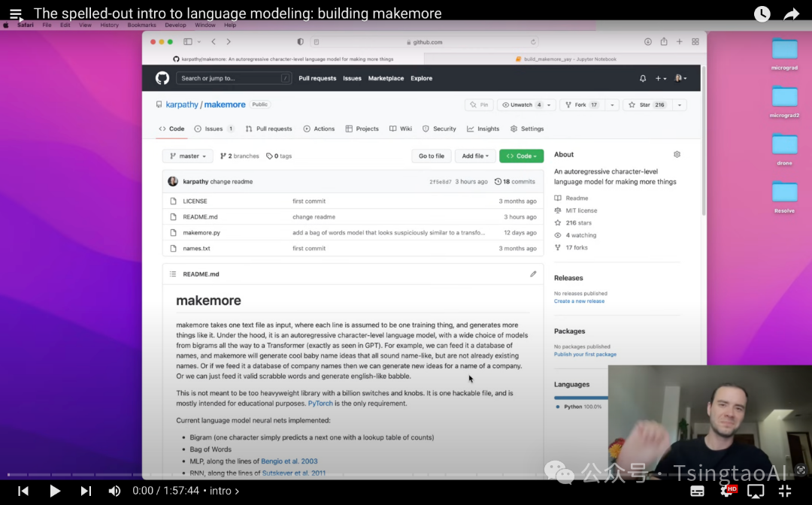The height and width of the screenshot is (505, 812).
Task: Open the Add file dropdown
Action: (x=475, y=156)
